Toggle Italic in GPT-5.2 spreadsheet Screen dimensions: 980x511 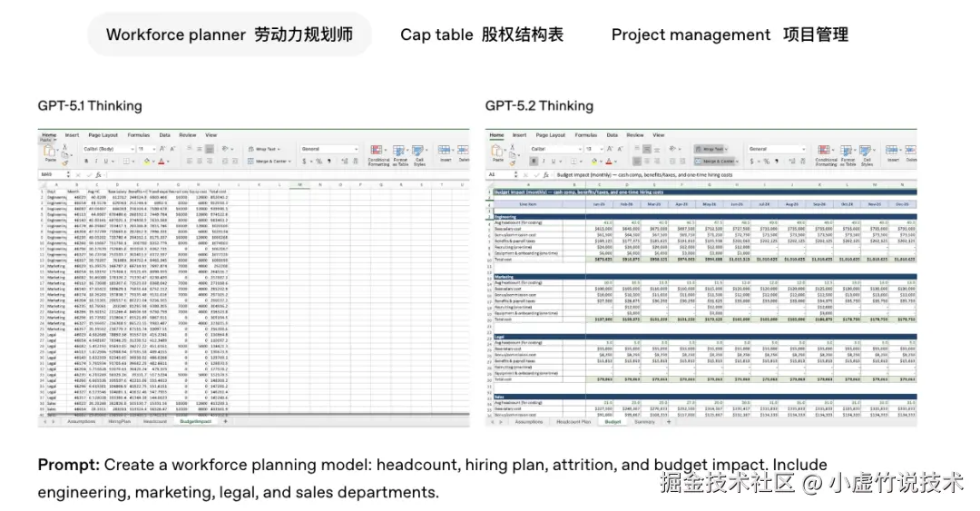pyautogui.click(x=544, y=162)
